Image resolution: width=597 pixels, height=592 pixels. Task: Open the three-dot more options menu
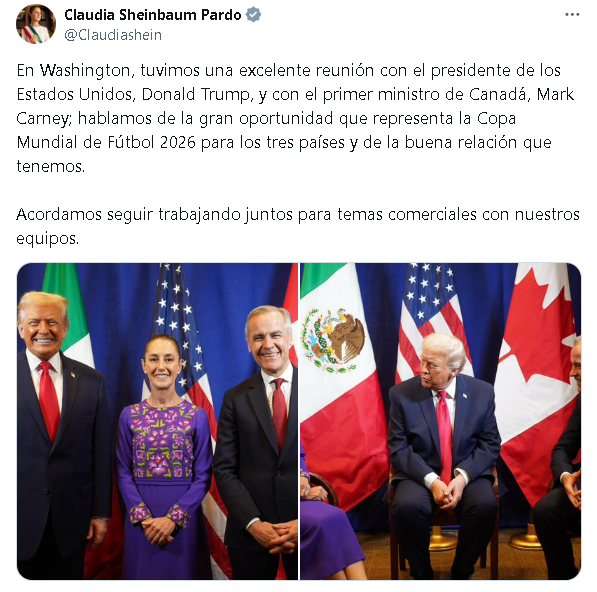pos(572,15)
